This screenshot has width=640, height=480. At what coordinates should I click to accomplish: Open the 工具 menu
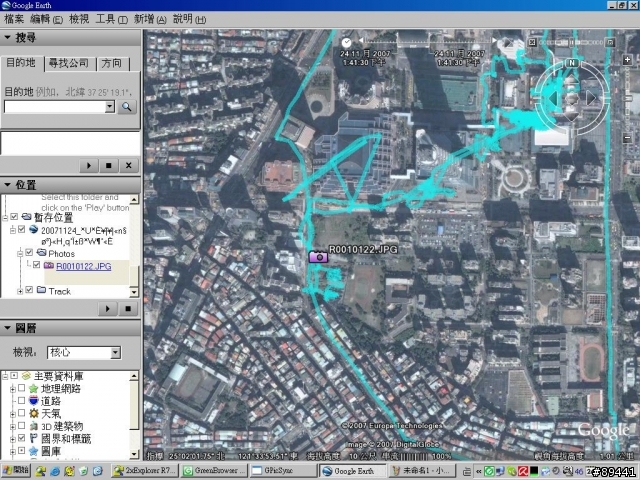coord(111,19)
